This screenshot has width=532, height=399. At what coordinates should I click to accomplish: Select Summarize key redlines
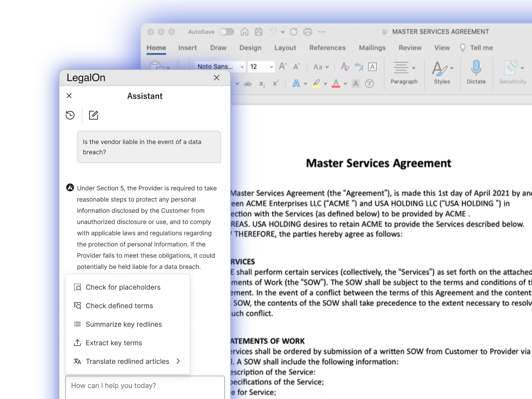(128, 324)
